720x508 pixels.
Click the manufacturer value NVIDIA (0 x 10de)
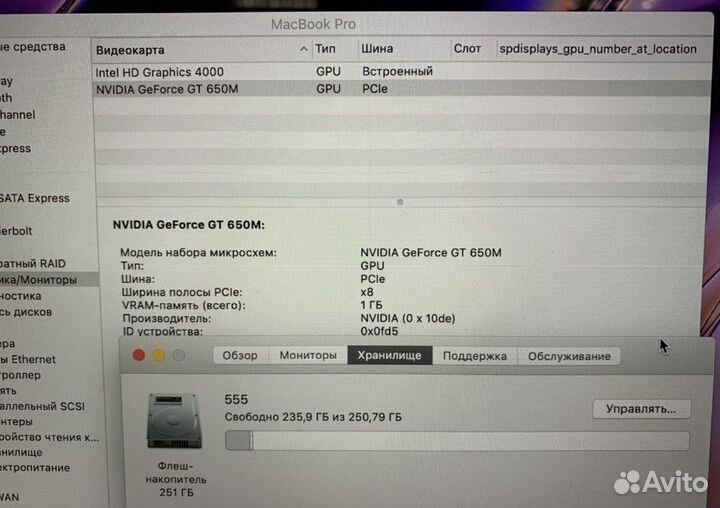point(408,318)
